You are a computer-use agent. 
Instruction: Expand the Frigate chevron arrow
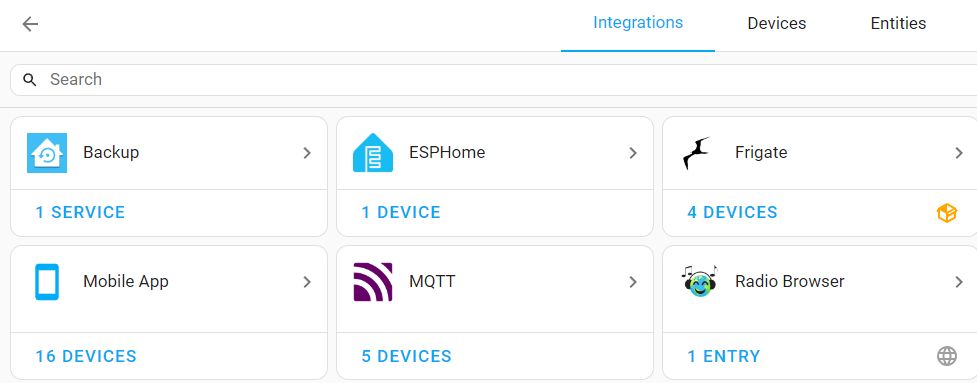(x=959, y=153)
